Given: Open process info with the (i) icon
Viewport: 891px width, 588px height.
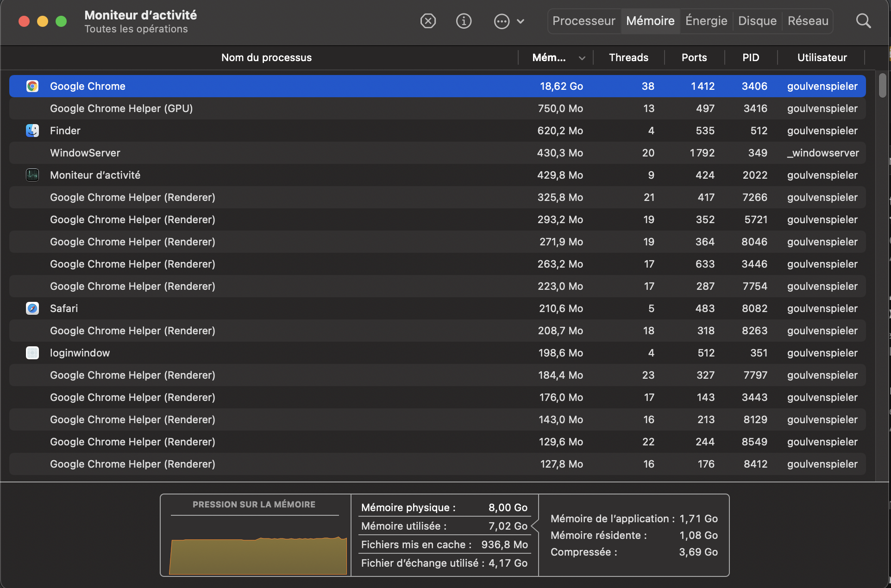Looking at the screenshot, I should 464,21.
